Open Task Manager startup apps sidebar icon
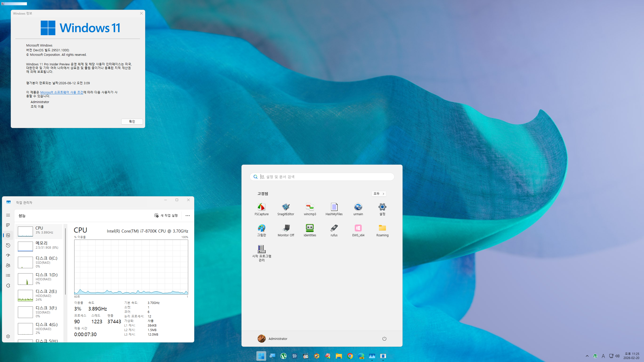Viewport: 644px width, 362px height. [x=8, y=255]
